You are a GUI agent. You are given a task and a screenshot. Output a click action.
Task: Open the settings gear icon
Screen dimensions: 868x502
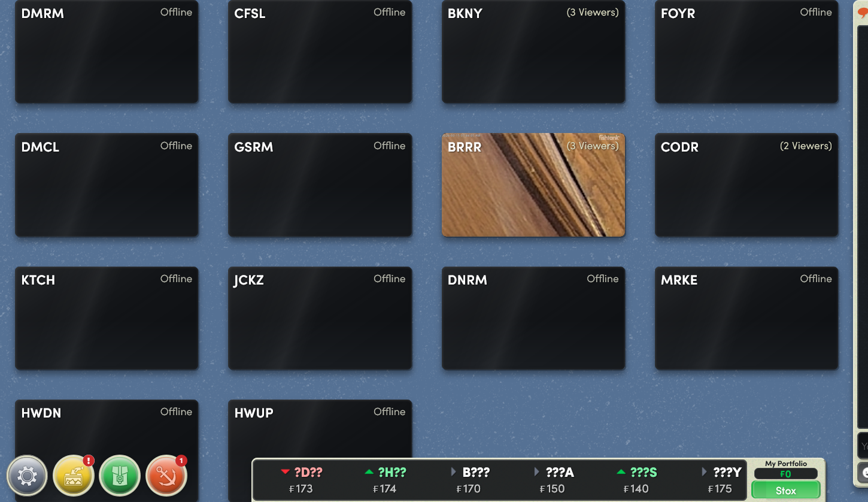(x=27, y=476)
